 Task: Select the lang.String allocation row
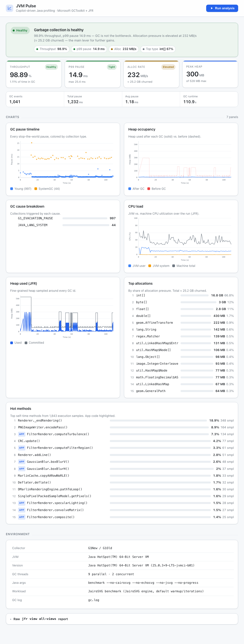click(x=181, y=330)
